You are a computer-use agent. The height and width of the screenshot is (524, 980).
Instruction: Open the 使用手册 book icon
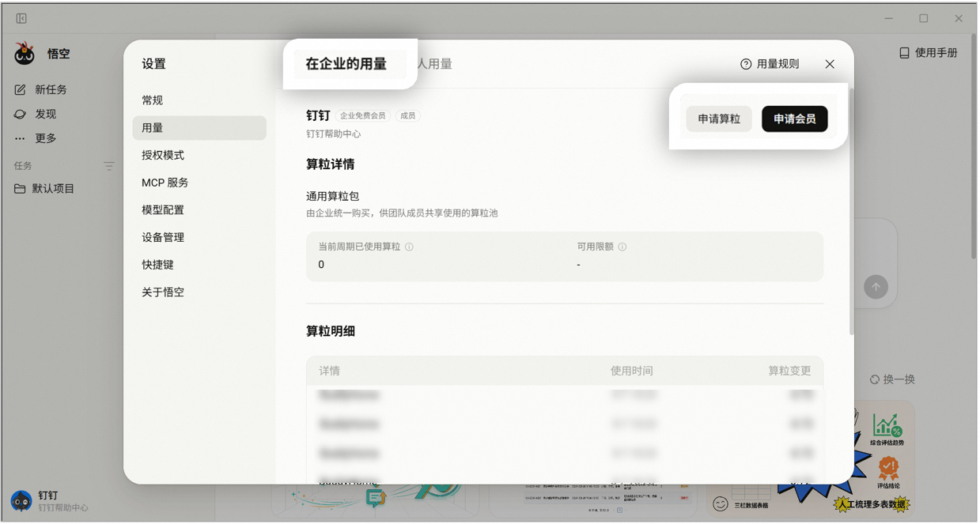(x=904, y=53)
